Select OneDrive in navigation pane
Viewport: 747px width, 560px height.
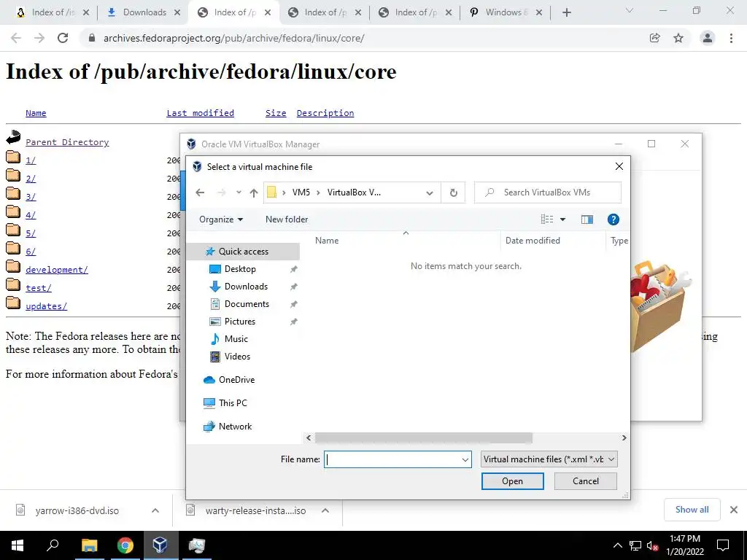click(x=236, y=379)
